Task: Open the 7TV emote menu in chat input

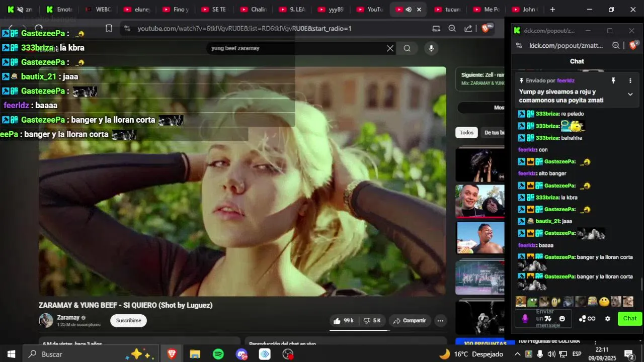Action: click(548, 318)
